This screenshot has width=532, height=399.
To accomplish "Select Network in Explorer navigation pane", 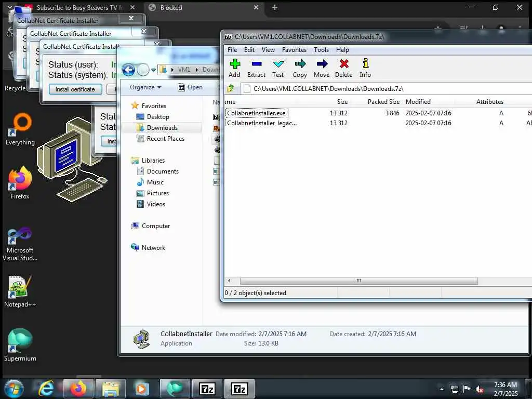I will 148,248.
